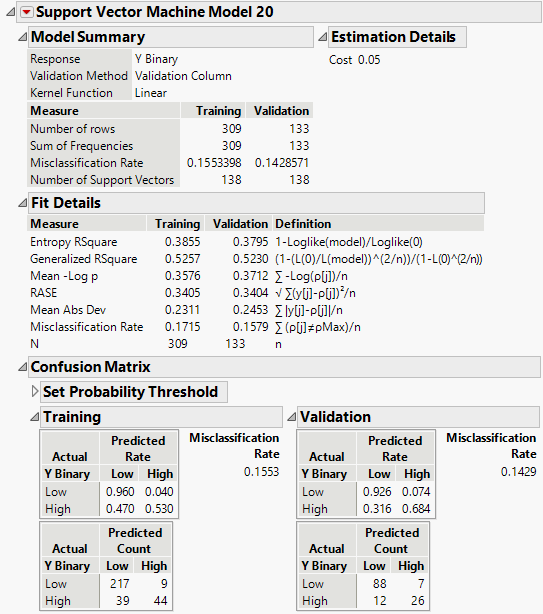The height and width of the screenshot is (614, 543).
Task: Select Generalized RSquare training value 0.5257
Action: 182,259
